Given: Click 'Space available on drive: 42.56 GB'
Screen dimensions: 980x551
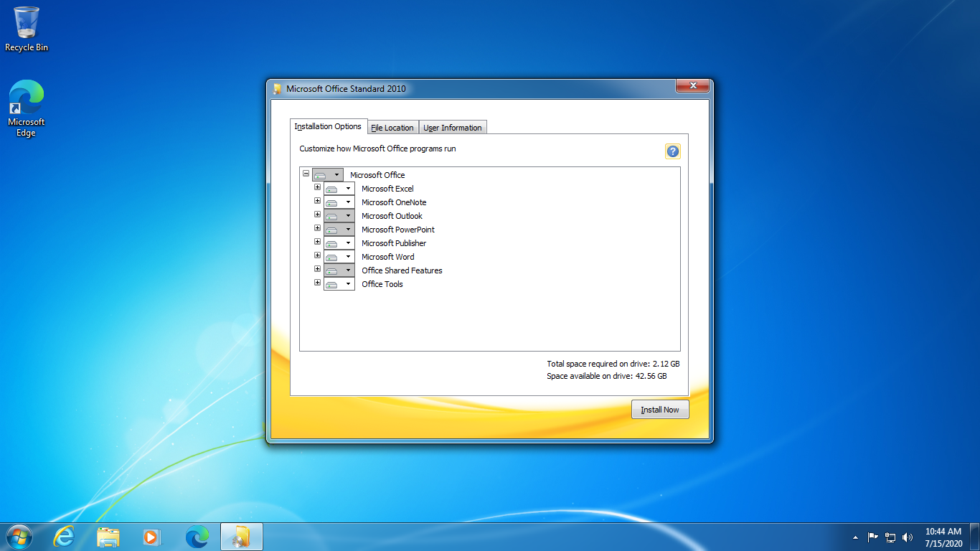Looking at the screenshot, I should [x=607, y=376].
